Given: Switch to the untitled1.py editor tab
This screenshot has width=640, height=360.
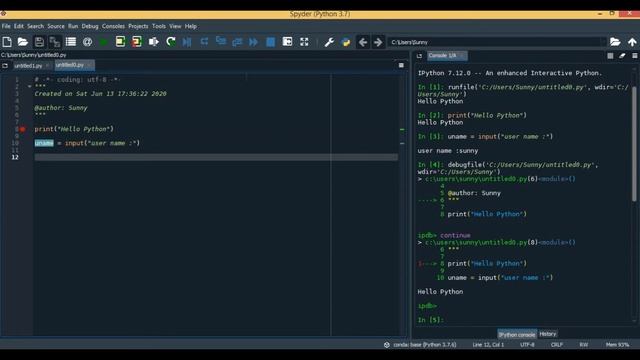Looking at the screenshot, I should [28, 65].
